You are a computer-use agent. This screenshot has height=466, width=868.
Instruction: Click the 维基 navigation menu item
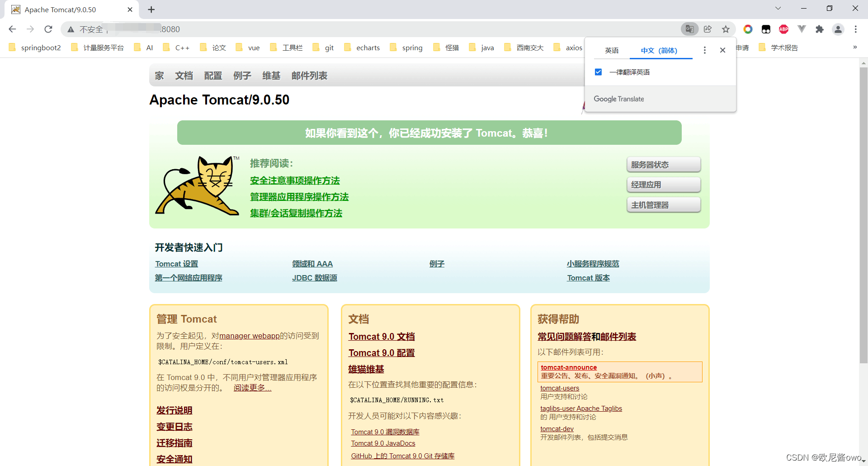click(x=271, y=76)
